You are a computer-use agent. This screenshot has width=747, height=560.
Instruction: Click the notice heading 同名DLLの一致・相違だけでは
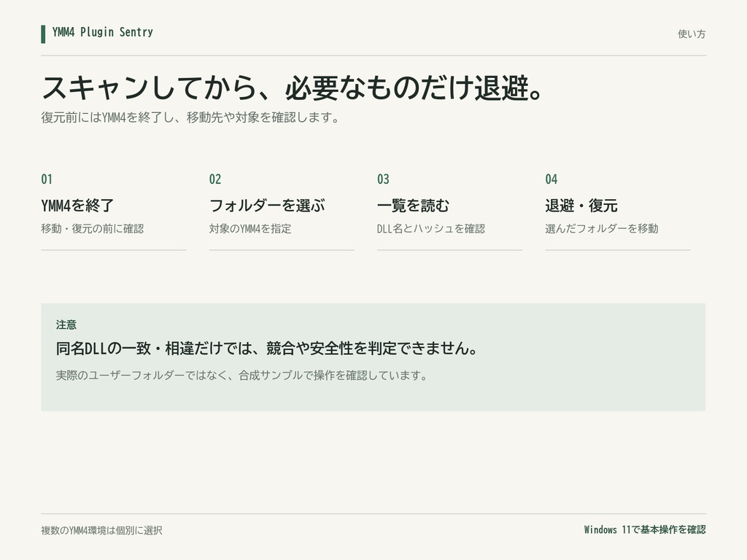[267, 349]
